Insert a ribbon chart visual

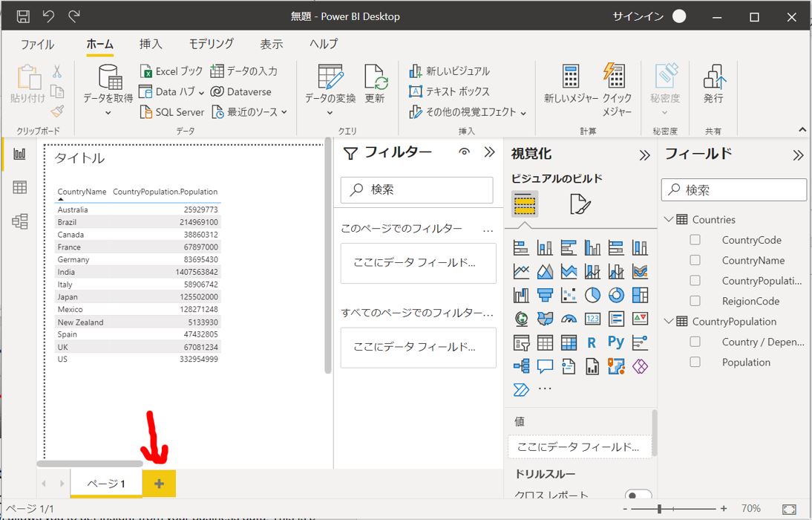coord(640,271)
